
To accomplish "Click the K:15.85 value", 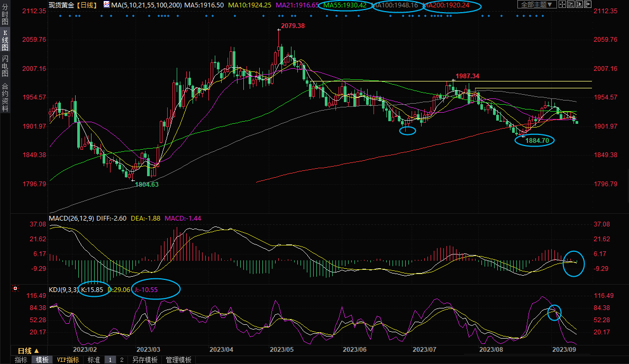I will [92, 290].
